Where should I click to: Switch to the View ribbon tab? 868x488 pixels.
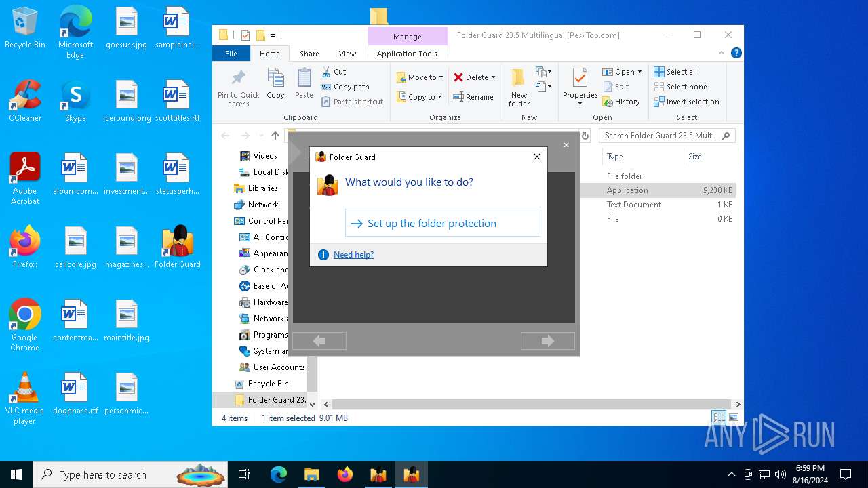coord(347,54)
